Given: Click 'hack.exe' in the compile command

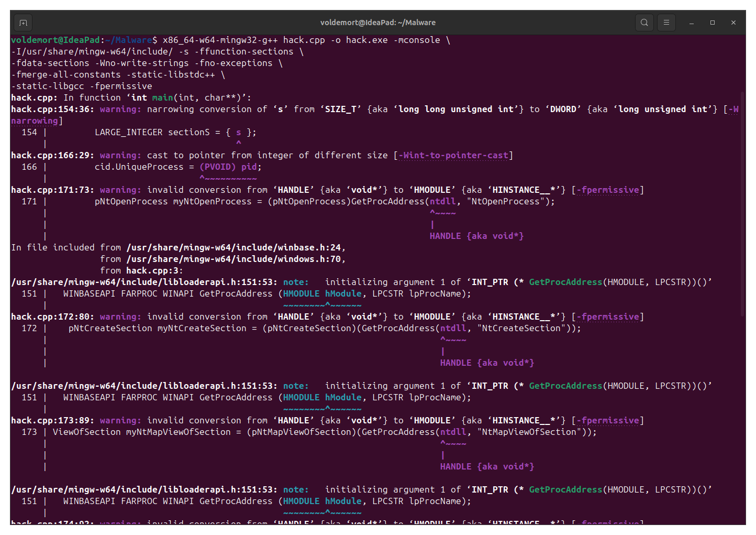Looking at the screenshot, I should pos(367,40).
